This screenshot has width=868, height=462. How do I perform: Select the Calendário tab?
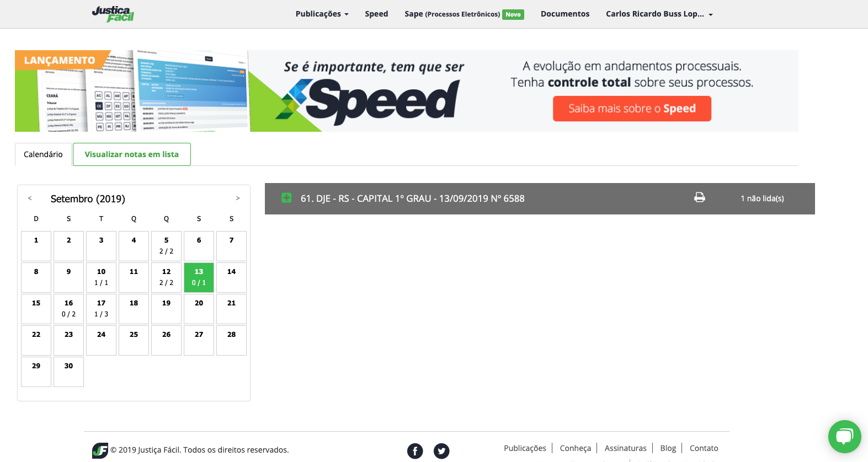[x=43, y=154]
